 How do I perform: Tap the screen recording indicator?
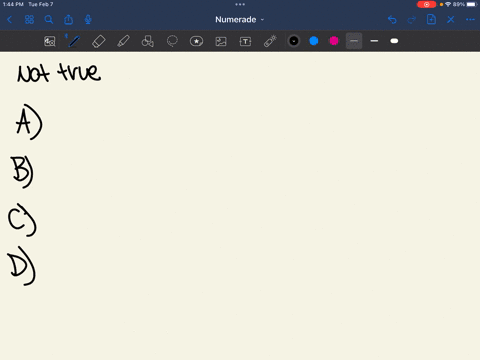tap(426, 4)
